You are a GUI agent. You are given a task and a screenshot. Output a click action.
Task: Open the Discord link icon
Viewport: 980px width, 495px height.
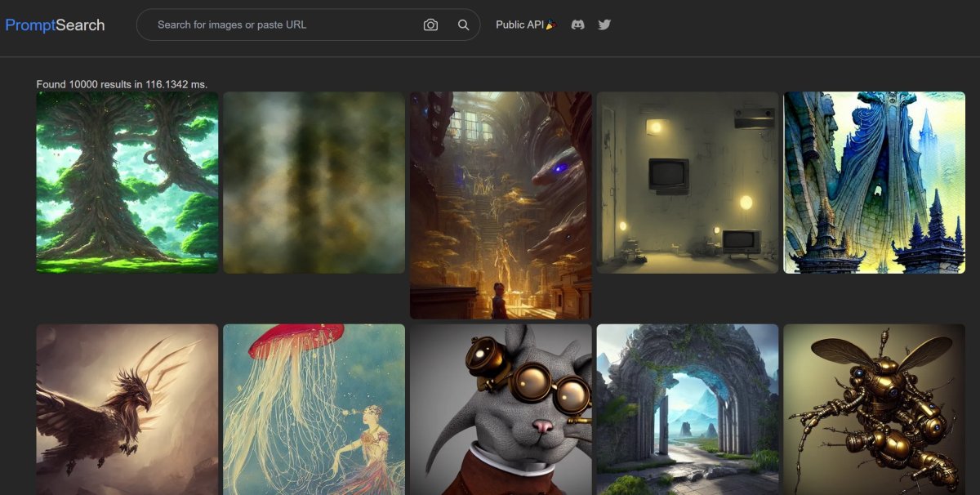coord(577,25)
